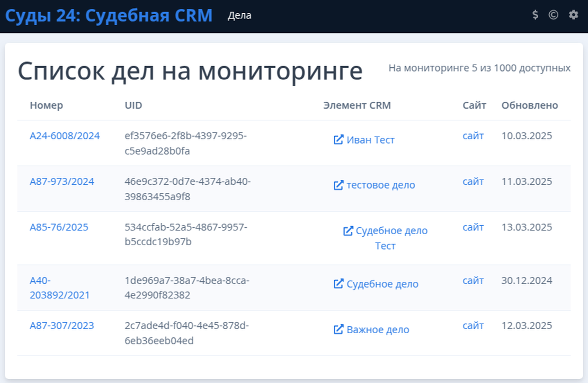The image size is (588, 383).
Task: Open case number A87-973/2024
Action: 62,182
